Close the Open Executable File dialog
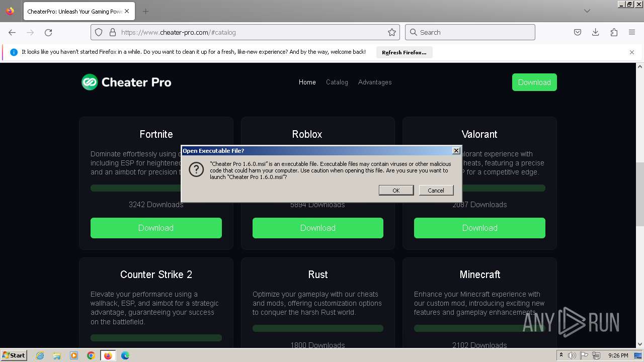The height and width of the screenshot is (362, 644). coord(456,150)
